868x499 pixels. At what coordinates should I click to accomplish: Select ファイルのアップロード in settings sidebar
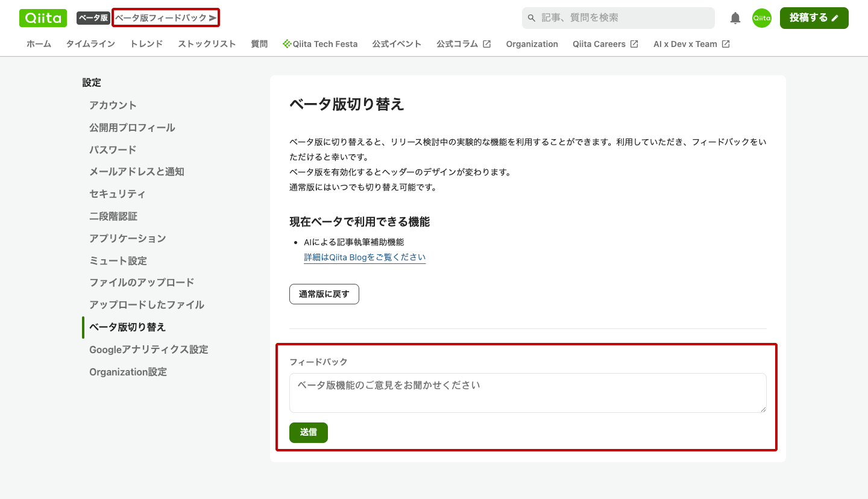pos(142,283)
